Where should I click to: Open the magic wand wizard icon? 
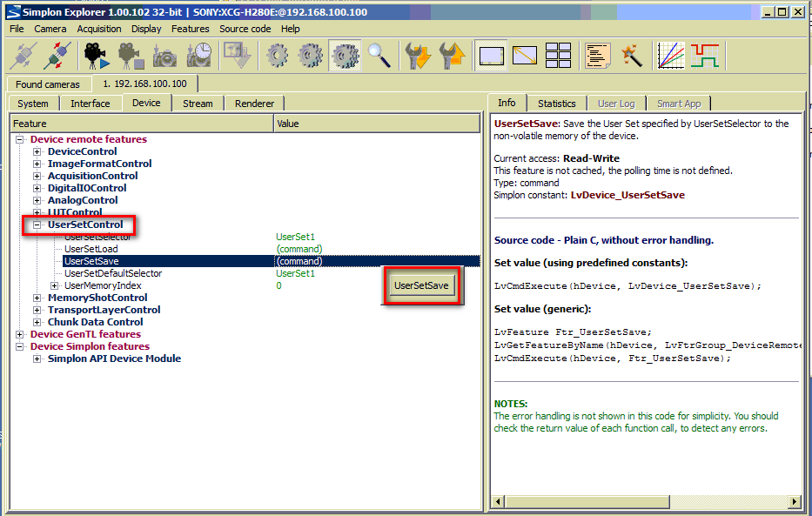point(631,56)
